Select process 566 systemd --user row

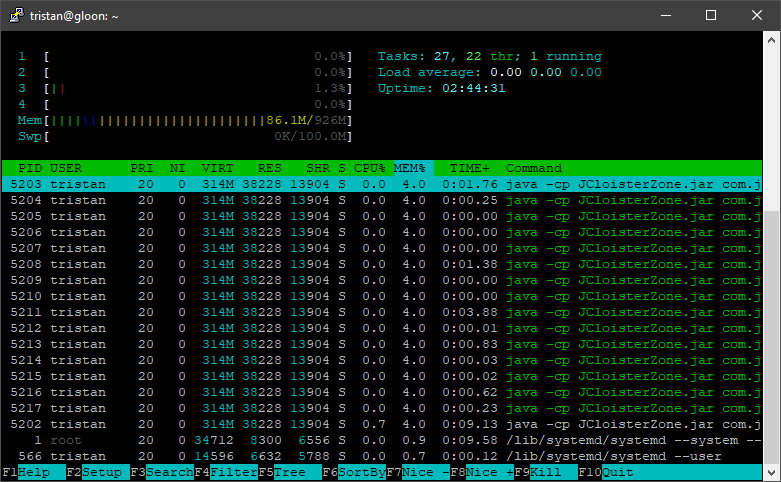(x=380, y=456)
